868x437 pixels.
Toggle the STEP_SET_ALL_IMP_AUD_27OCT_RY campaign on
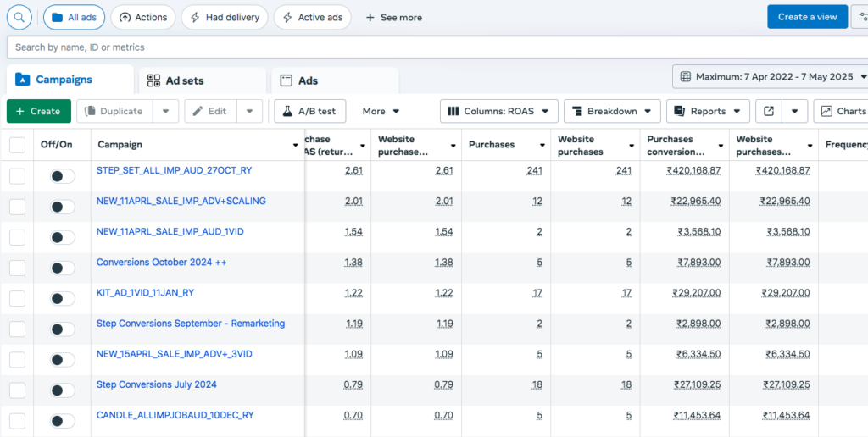click(62, 176)
